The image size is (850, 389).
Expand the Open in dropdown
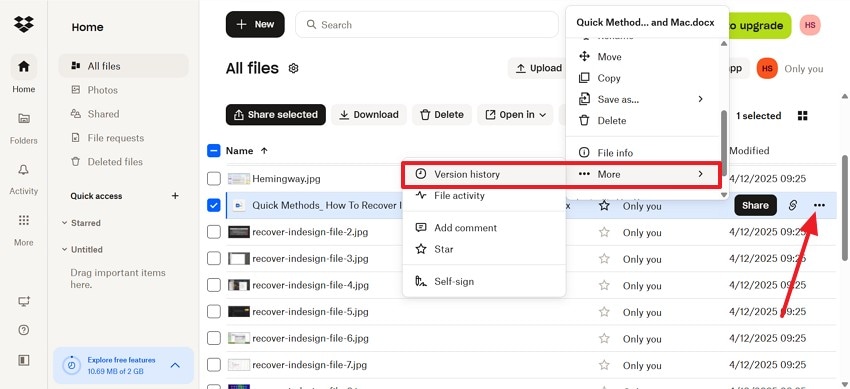tap(515, 115)
